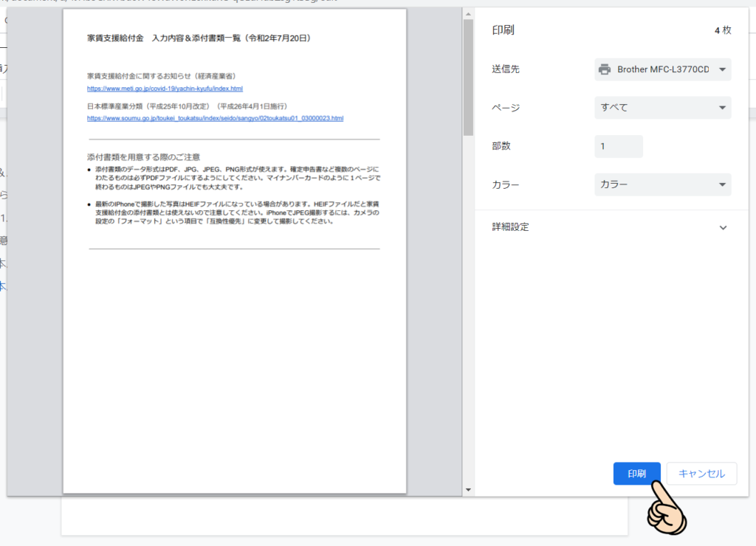Click the 部数 copies input field
Image resolution: width=756 pixels, height=546 pixels.
point(618,146)
